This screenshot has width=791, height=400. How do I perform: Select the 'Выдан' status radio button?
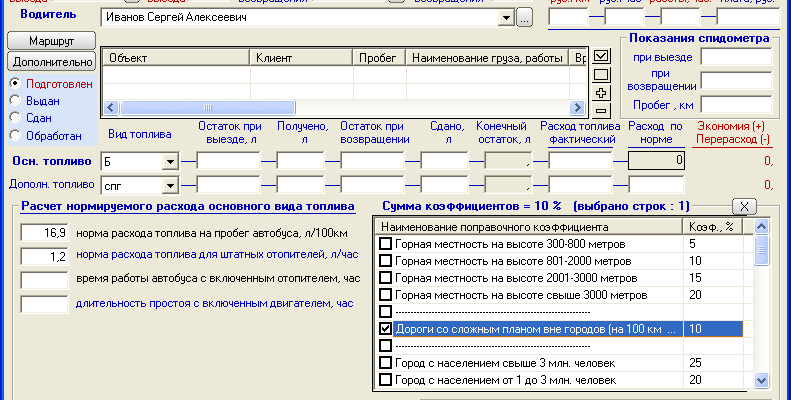(x=14, y=100)
